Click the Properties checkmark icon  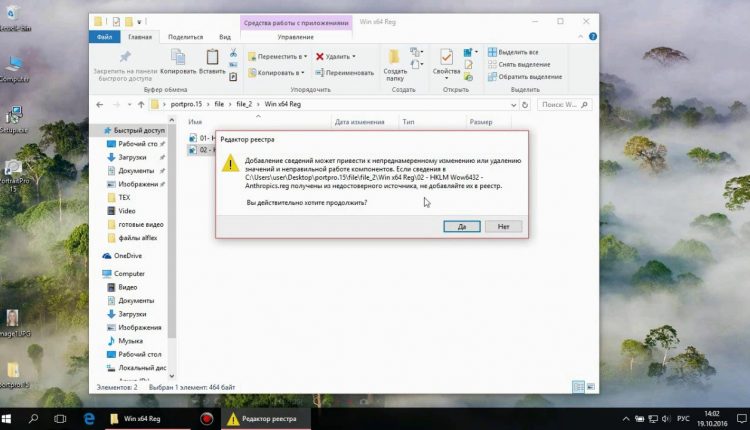click(x=446, y=57)
